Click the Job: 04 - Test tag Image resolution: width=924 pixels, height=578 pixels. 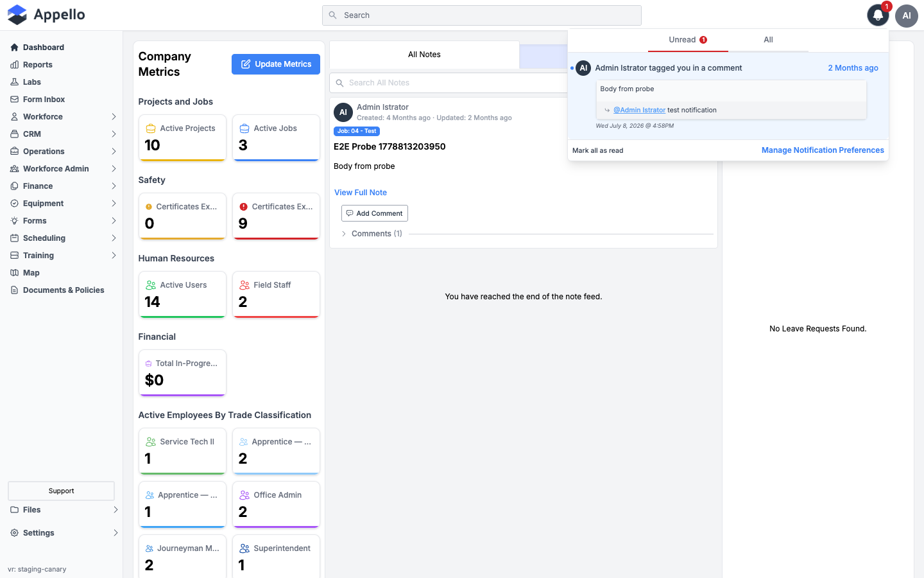coord(357,131)
